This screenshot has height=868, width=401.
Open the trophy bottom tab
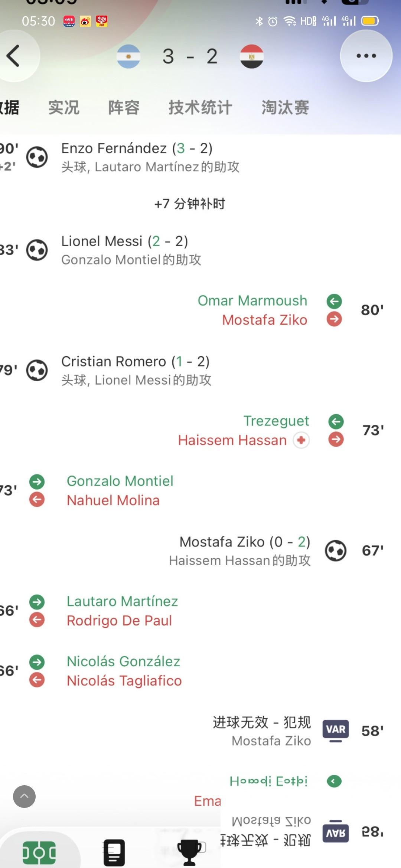[x=189, y=852]
